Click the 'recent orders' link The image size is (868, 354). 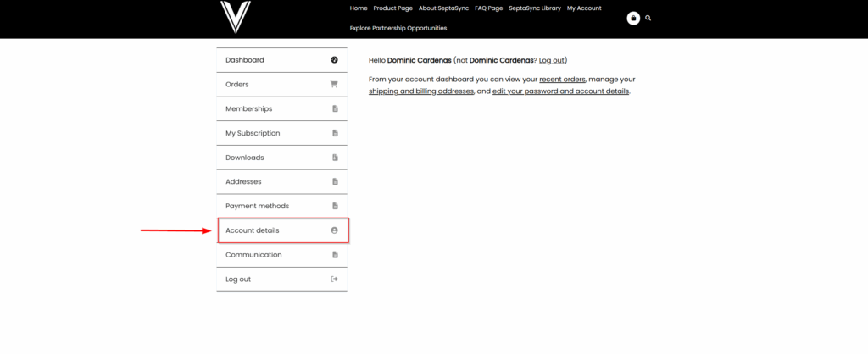[562, 79]
